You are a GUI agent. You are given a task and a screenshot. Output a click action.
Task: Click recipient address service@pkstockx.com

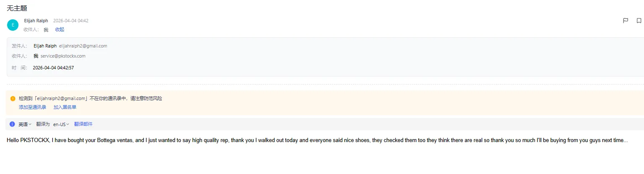coord(63,56)
